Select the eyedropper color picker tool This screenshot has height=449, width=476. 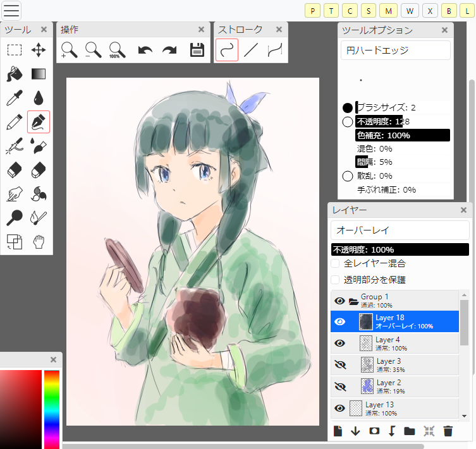tap(15, 98)
